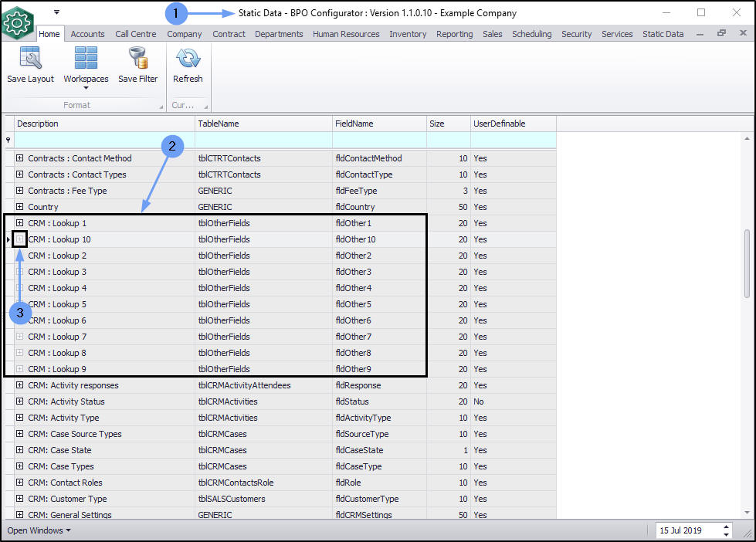Viewport: 756px width, 542px height.
Task: Click the Save Layout icon
Action: pyautogui.click(x=30, y=58)
